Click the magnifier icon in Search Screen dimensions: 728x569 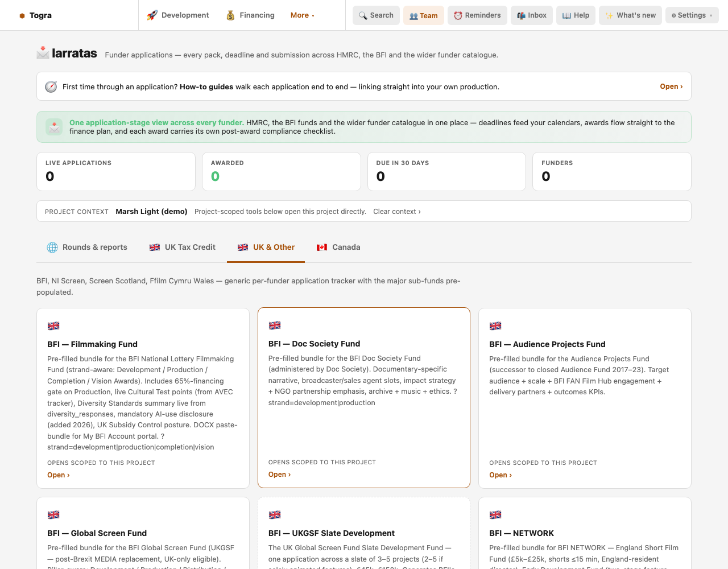[363, 15]
